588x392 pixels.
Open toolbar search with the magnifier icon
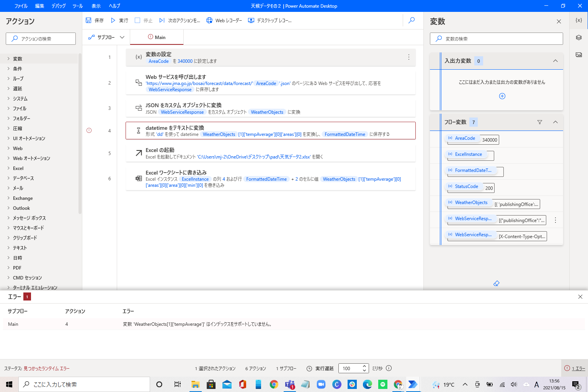(411, 20)
